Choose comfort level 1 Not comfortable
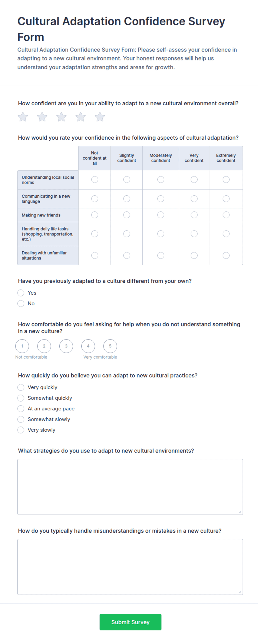Image resolution: width=258 pixels, height=644 pixels. coord(22,346)
